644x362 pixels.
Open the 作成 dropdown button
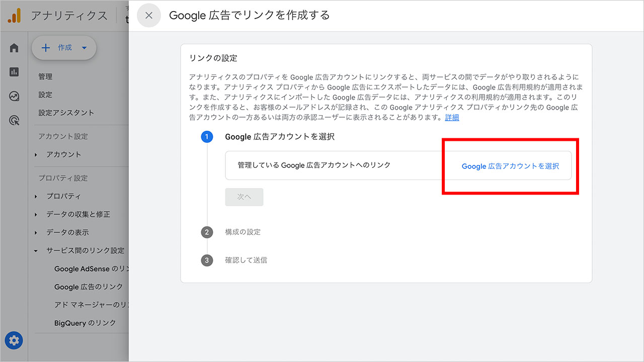64,47
